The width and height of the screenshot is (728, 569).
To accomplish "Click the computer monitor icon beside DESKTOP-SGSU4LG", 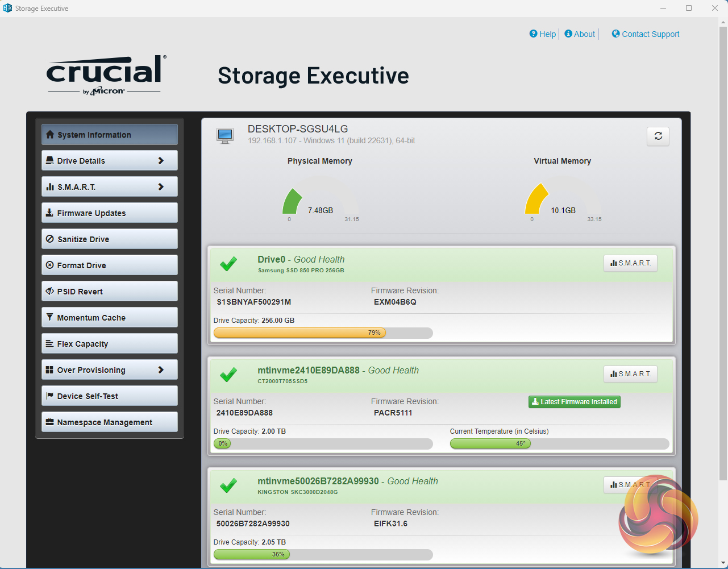I will [225, 136].
